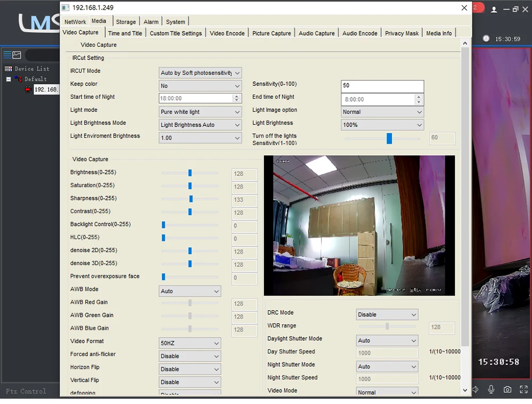This screenshot has width=532, height=404.
Task: Click the Prevent overexposure face slider
Action: [x=190, y=276]
